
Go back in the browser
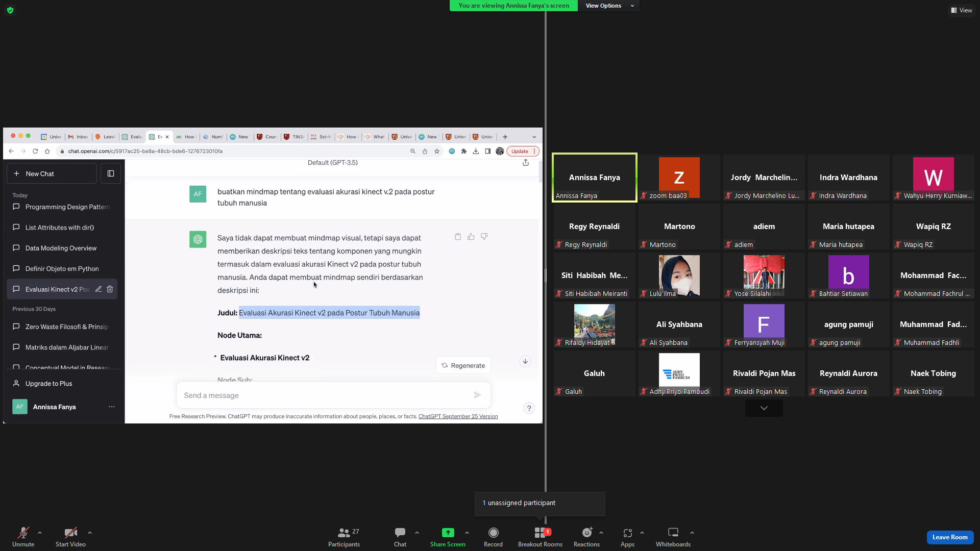11,151
